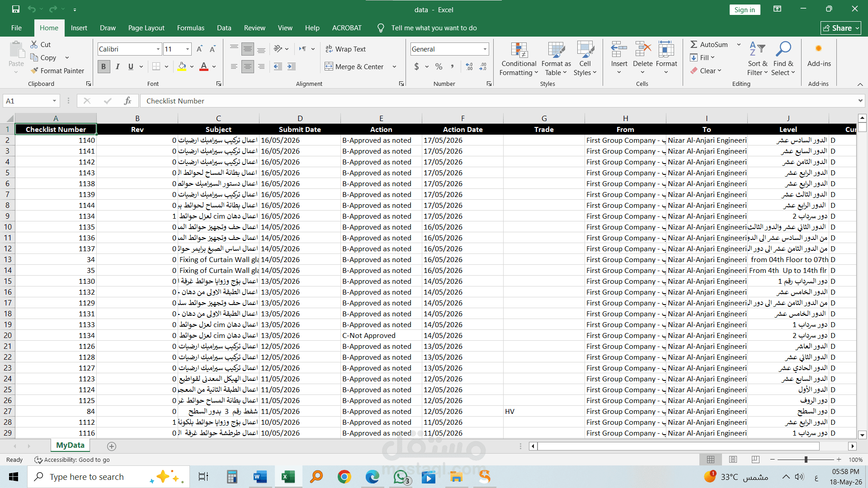This screenshot has height=488, width=868.
Task: Switch to the Formulas tab
Action: click(x=190, y=28)
